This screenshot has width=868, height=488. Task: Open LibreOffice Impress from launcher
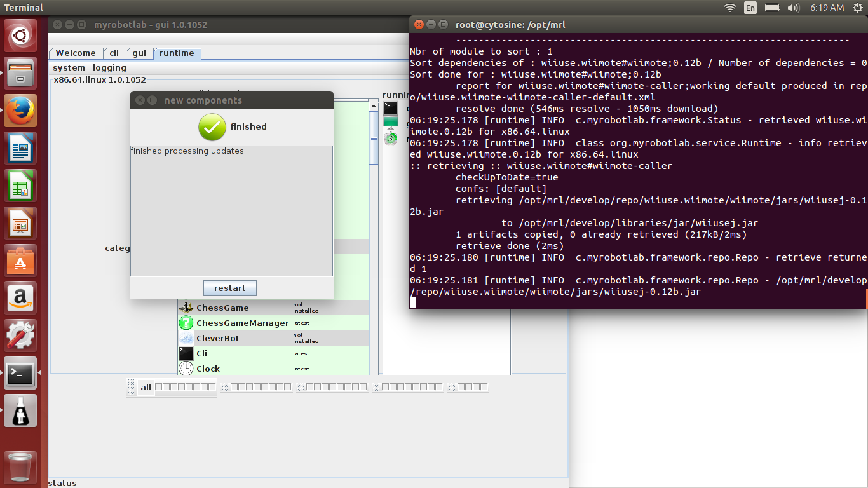[20, 223]
